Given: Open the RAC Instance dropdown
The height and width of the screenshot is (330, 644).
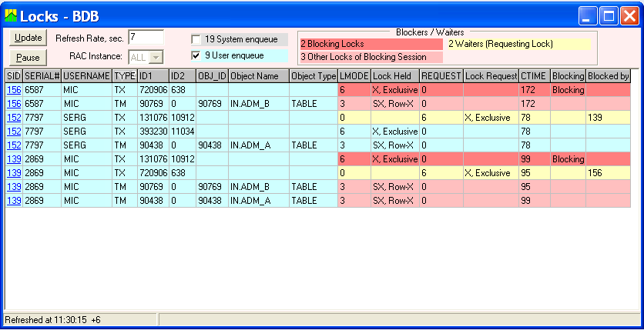Looking at the screenshot, I should click(x=156, y=58).
